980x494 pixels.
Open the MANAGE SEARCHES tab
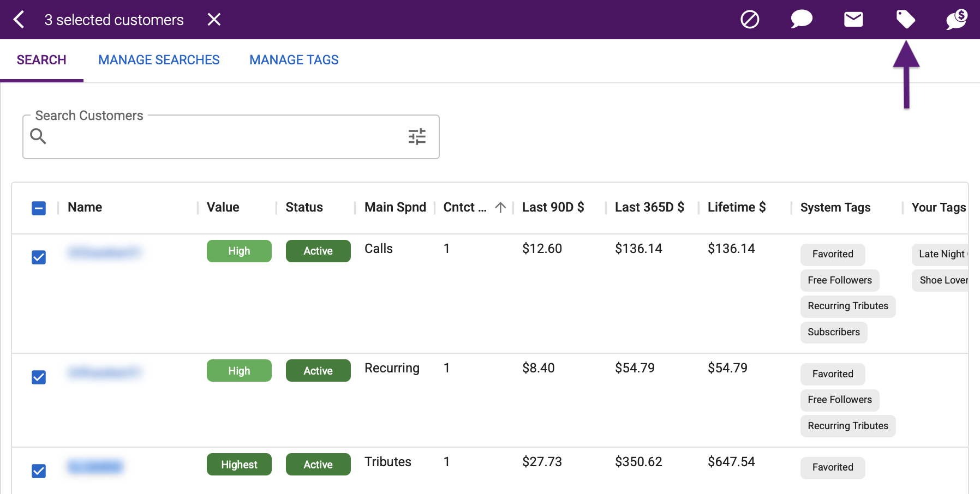coord(159,60)
